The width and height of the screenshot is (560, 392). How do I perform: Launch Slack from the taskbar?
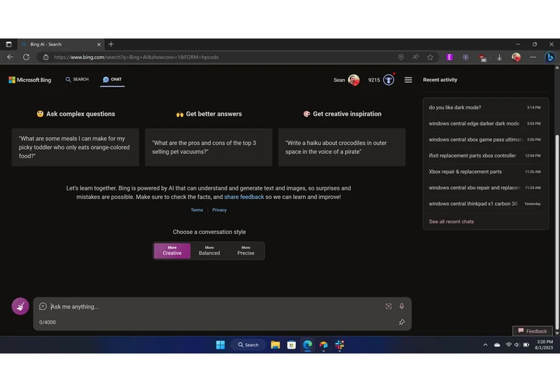[339, 344]
